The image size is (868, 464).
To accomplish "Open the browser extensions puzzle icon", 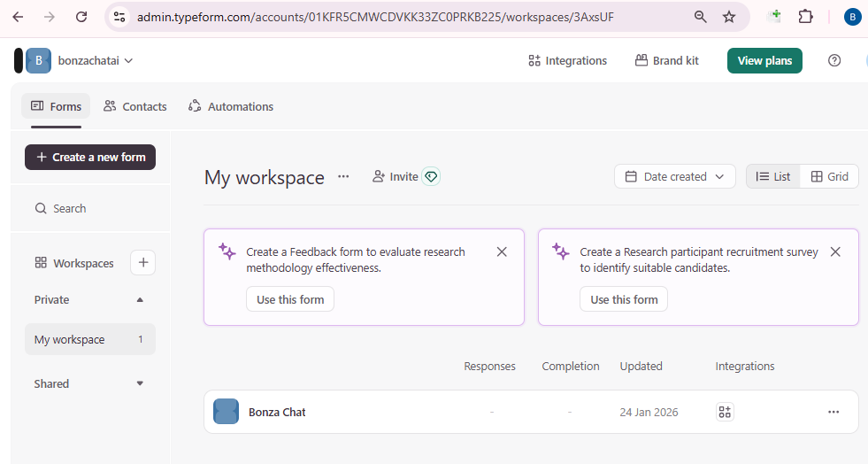I will click(805, 17).
